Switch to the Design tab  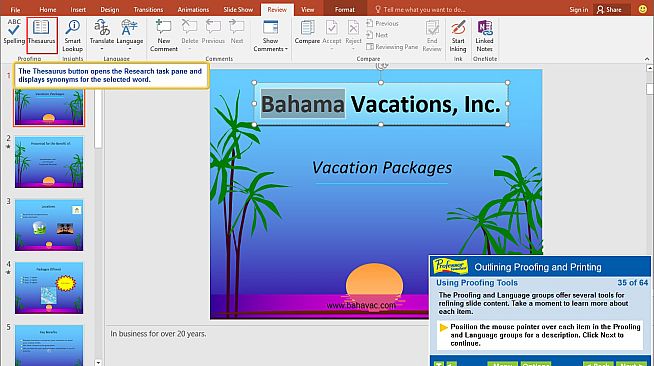pos(110,10)
